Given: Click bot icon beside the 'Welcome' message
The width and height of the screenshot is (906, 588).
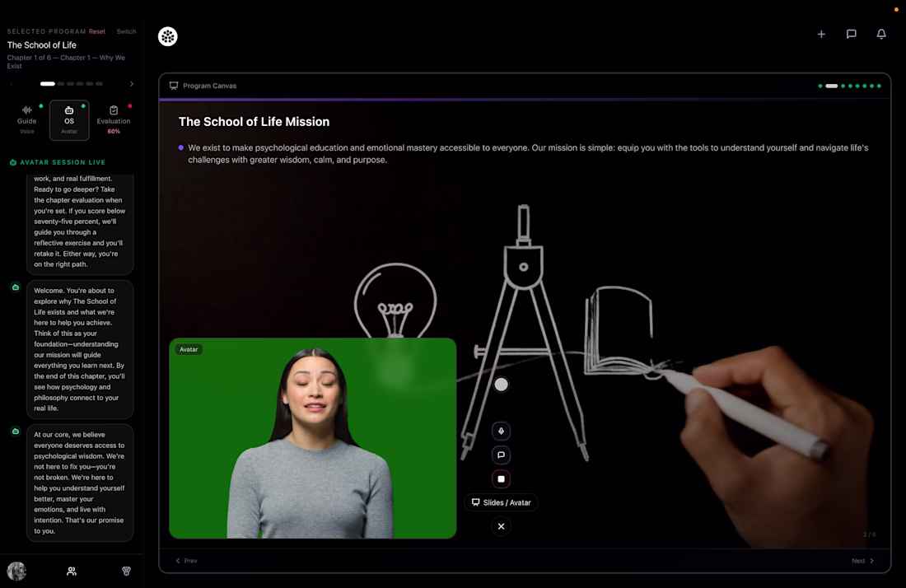Looking at the screenshot, I should tap(16, 287).
